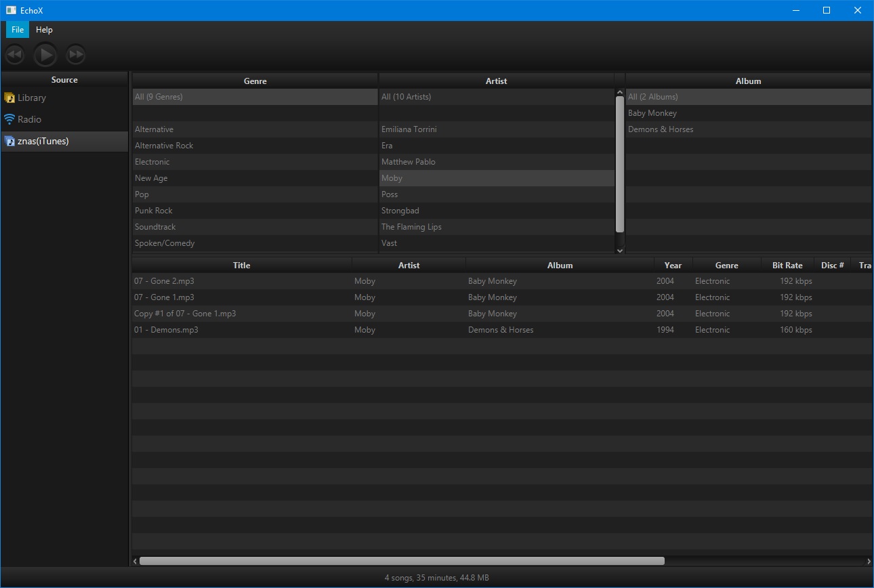Image resolution: width=874 pixels, height=588 pixels.
Task: Click the horizontal scrollbar left arrow
Action: pyautogui.click(x=135, y=561)
